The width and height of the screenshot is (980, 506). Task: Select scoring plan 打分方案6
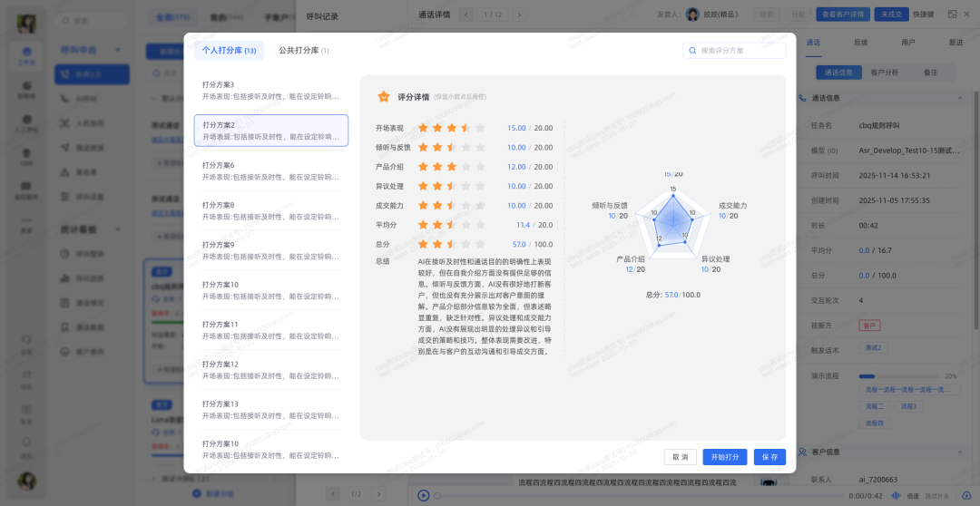[270, 170]
